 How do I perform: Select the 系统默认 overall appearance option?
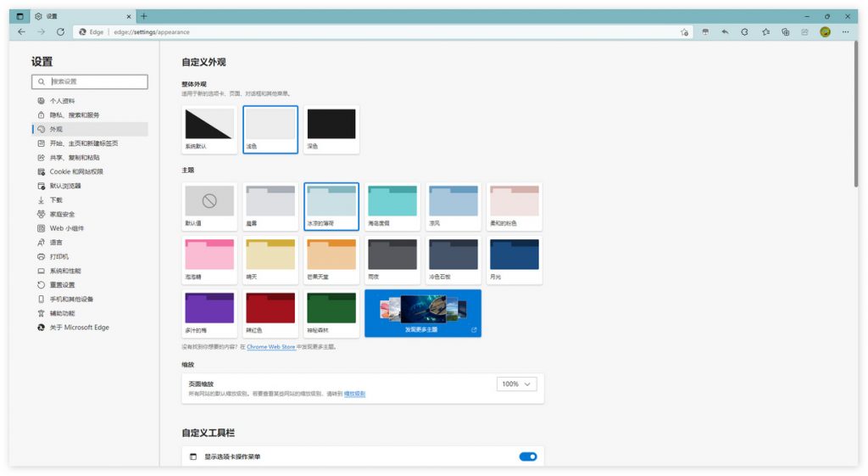coord(209,130)
